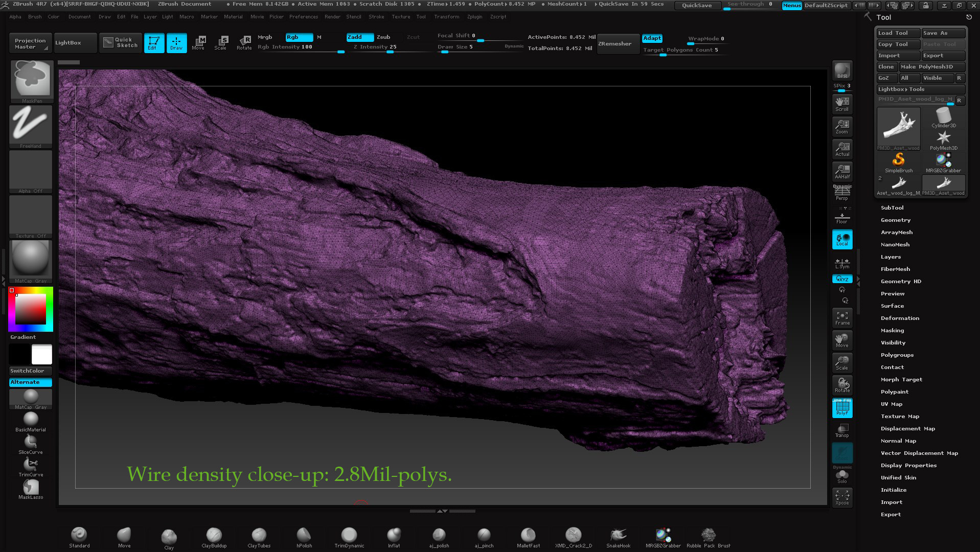Click the BPR render icon
980x552 pixels.
tap(841, 71)
